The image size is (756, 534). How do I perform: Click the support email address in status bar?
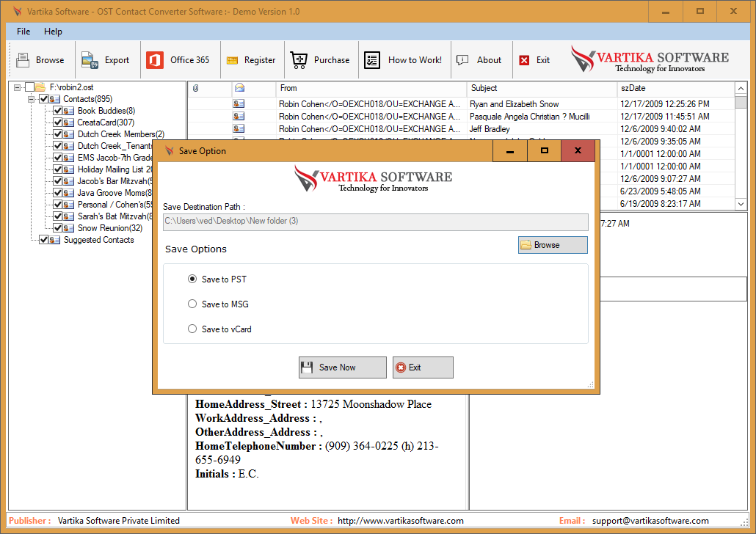pos(650,521)
